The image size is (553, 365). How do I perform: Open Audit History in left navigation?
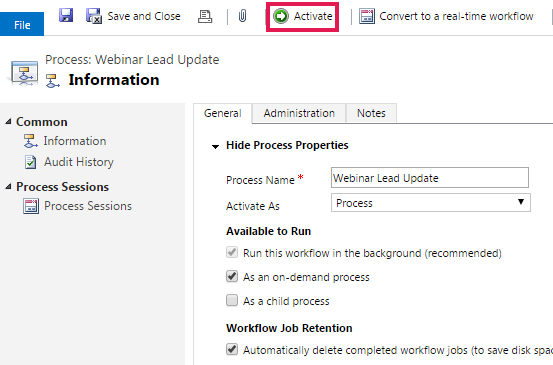tap(79, 162)
